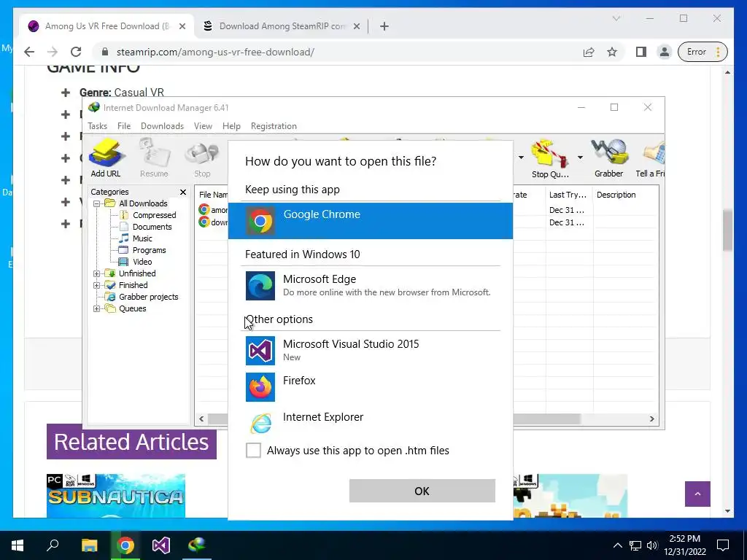747x560 pixels.
Task: Open the Chrome profile avatar
Action: [664, 52]
